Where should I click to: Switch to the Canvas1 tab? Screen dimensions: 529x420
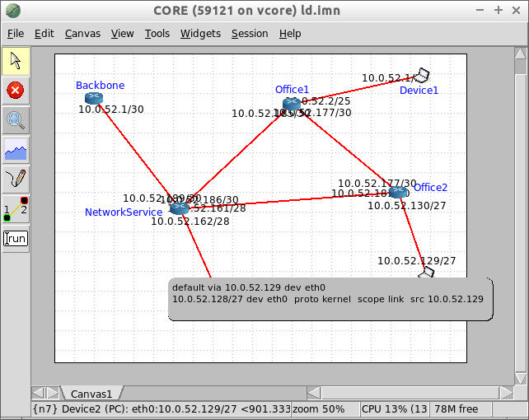click(91, 394)
